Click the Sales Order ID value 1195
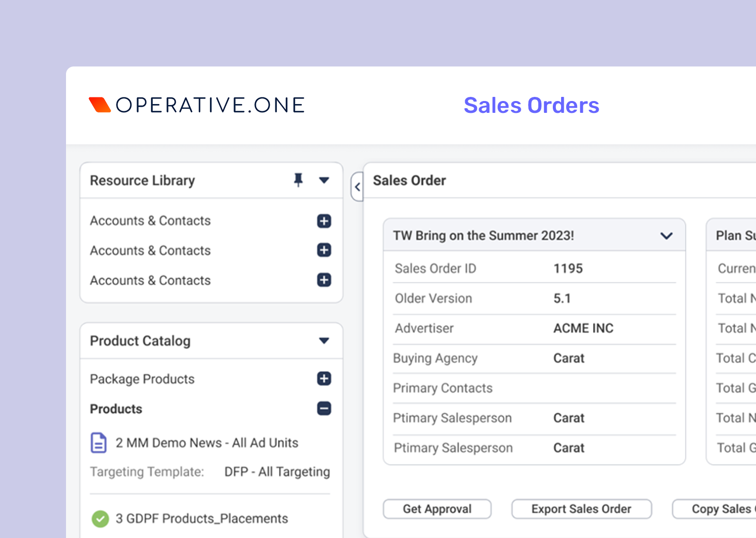The image size is (756, 538). 568,268
